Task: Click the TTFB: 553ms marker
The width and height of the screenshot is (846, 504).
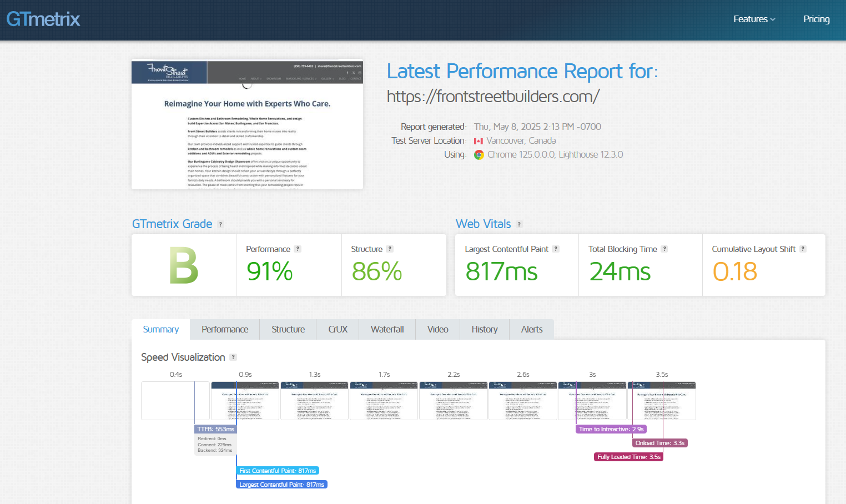Action: [x=216, y=429]
